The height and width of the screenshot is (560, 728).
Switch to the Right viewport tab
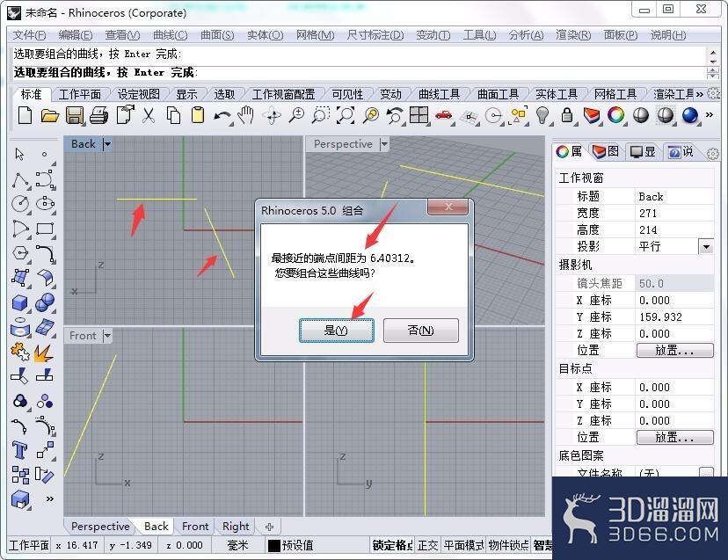236,527
